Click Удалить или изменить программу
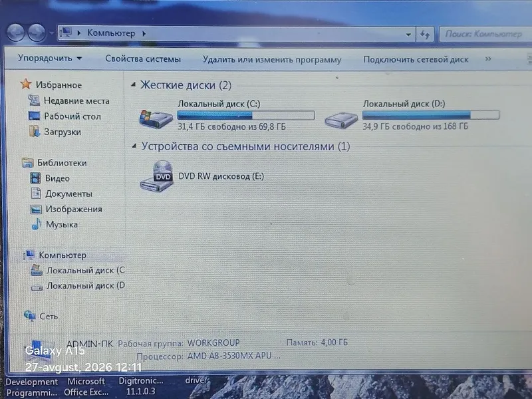This screenshot has height=399, width=532. click(x=272, y=59)
